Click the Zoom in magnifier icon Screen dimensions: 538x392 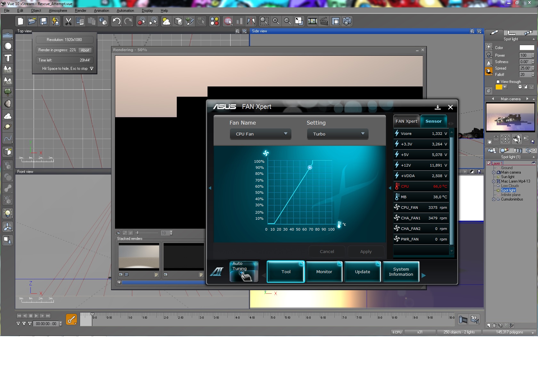point(276,21)
